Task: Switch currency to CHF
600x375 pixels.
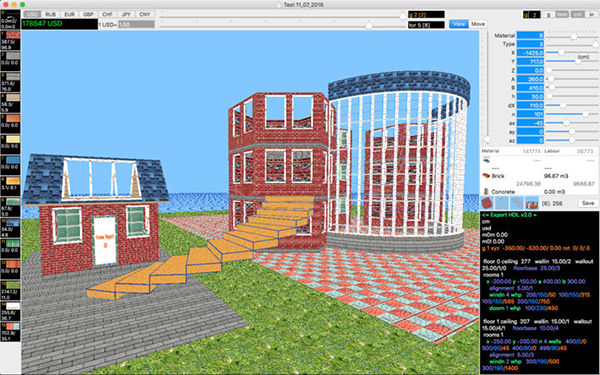Action: pyautogui.click(x=107, y=14)
